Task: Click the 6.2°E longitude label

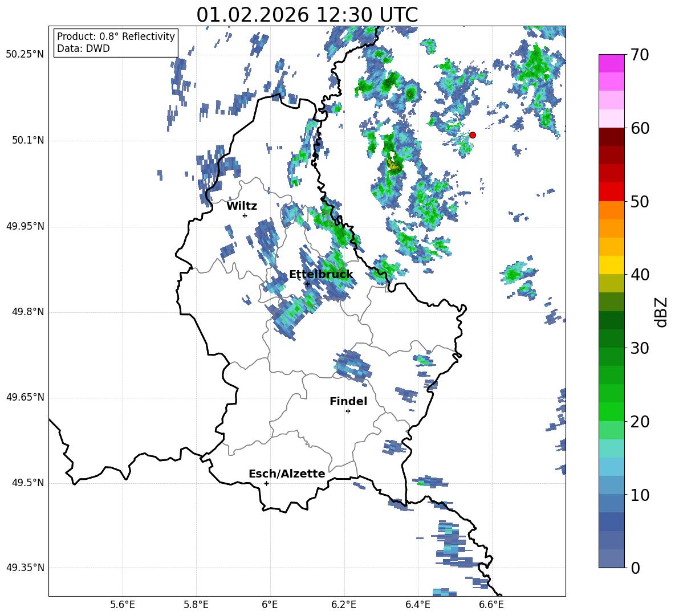Action: pyautogui.click(x=344, y=605)
